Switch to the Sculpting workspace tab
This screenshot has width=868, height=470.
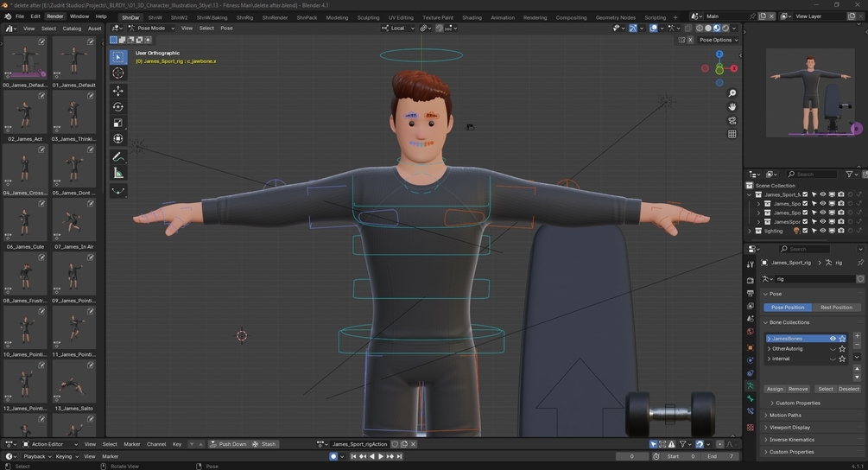[x=368, y=17]
